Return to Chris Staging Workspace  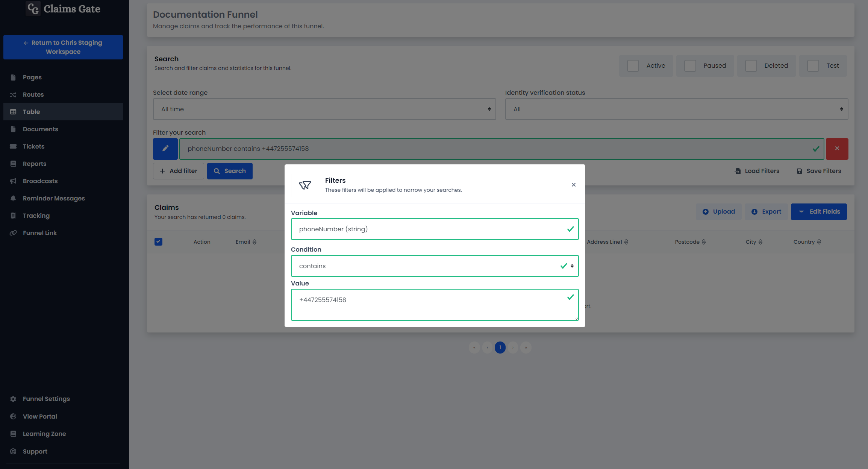[63, 47]
